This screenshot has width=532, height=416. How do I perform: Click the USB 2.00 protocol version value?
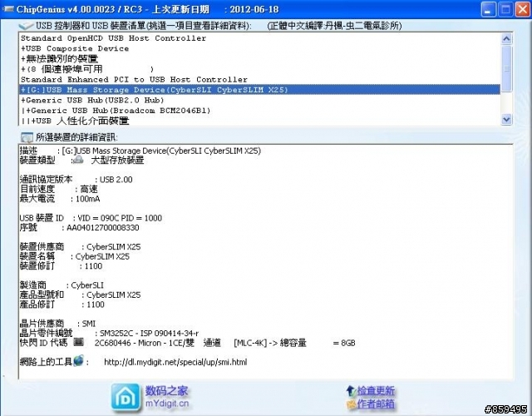tap(116, 180)
